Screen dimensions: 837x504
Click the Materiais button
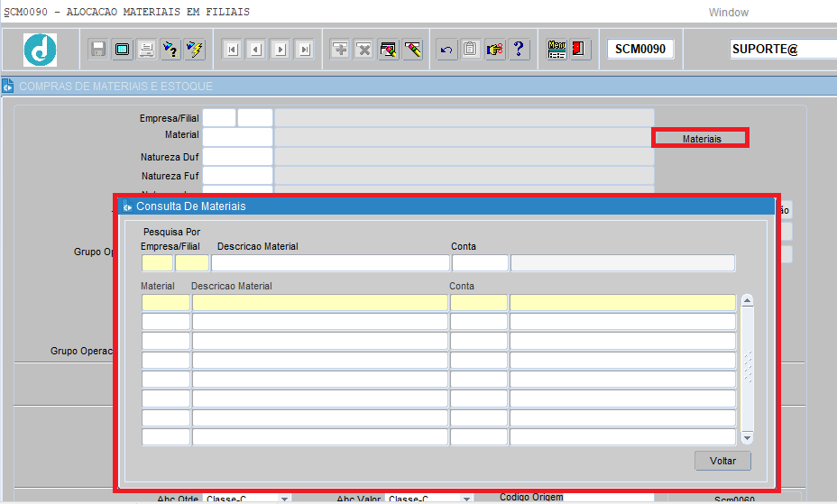702,139
